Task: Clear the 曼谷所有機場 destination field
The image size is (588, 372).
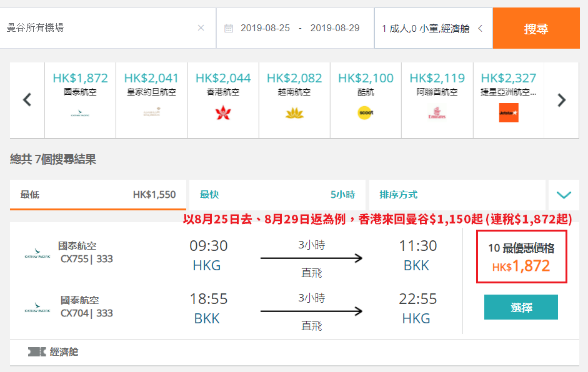Action: tap(201, 27)
